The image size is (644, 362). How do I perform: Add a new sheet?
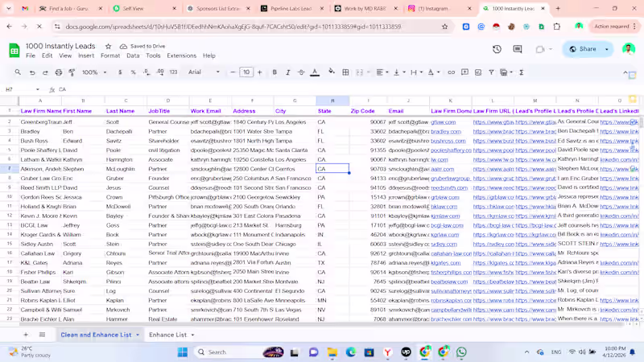[26, 335]
